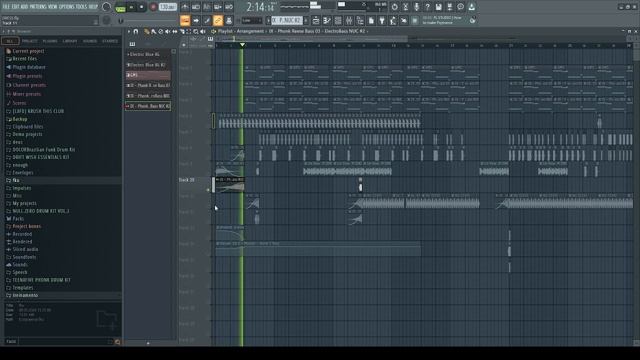Open the HELP menu

coord(93,7)
